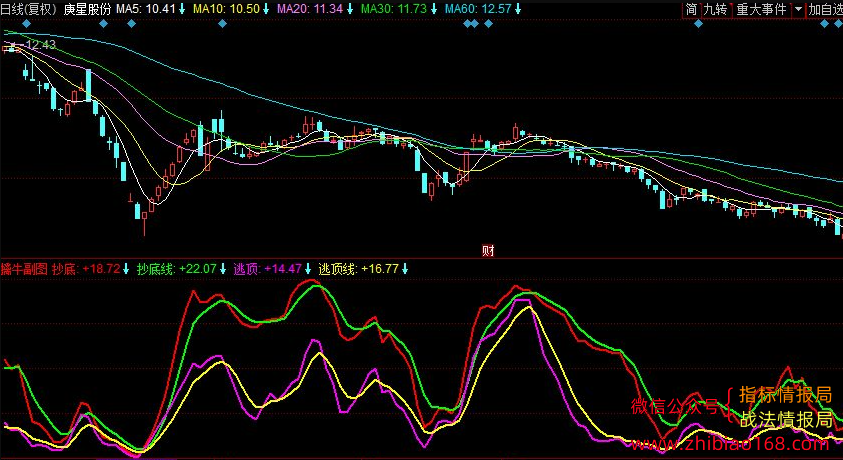Open the www.zhibiao168.com watermark link
This screenshot has width=843, height=460.
(x=731, y=444)
